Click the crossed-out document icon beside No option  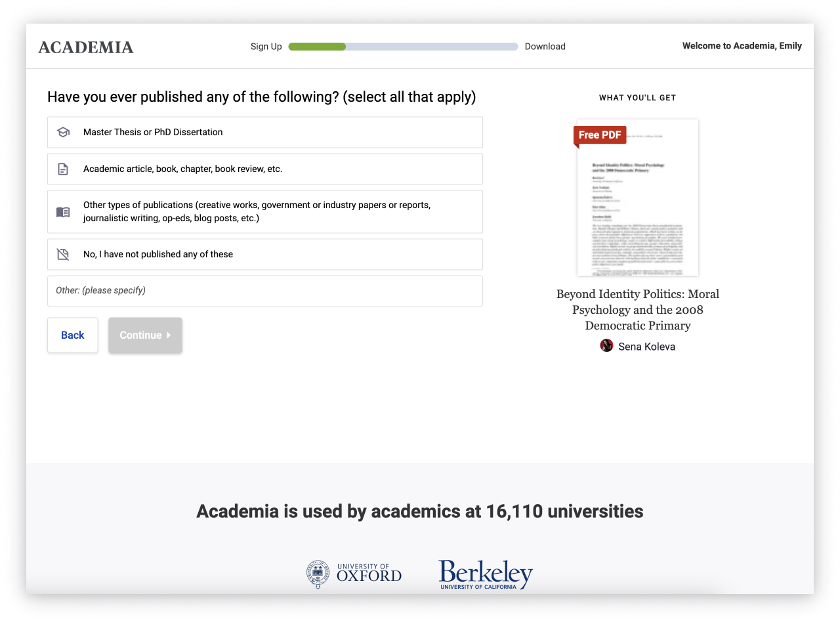(63, 254)
